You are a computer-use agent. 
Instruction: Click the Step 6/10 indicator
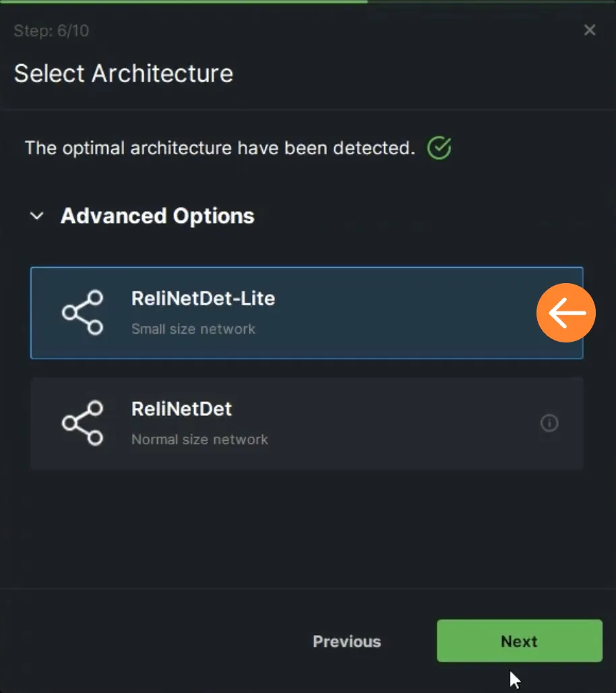click(51, 30)
